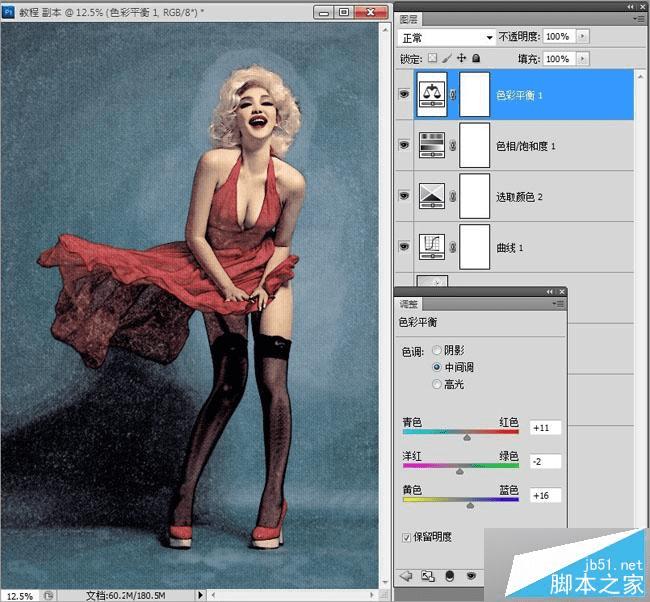650x602 pixels.
Task: Expand the 不透明度 opacity slider arrow
Action: 583,36
